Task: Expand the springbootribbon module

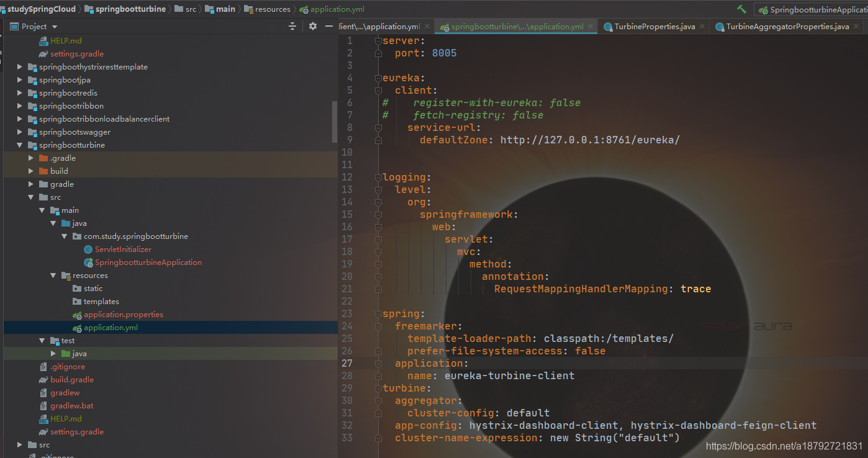Action: coord(20,106)
